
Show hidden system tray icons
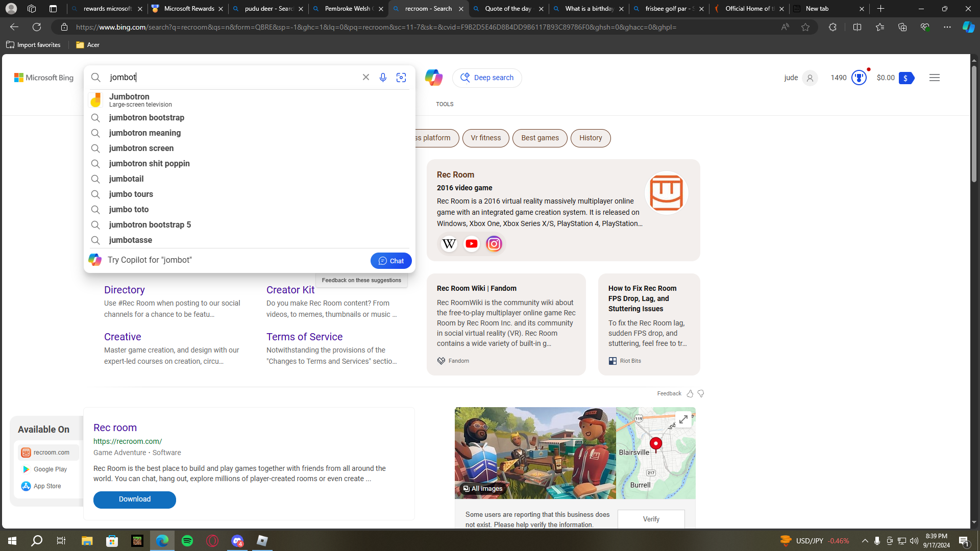865,541
